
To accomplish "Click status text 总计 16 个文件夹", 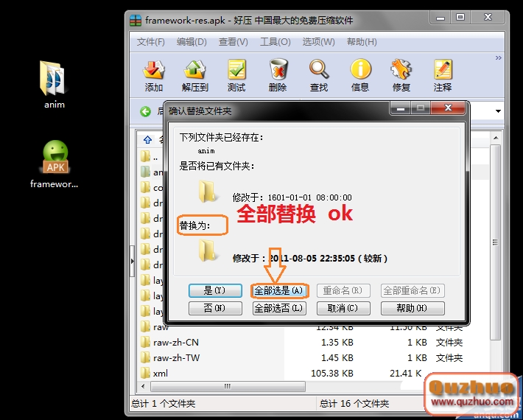I will pyautogui.click(x=354, y=404).
